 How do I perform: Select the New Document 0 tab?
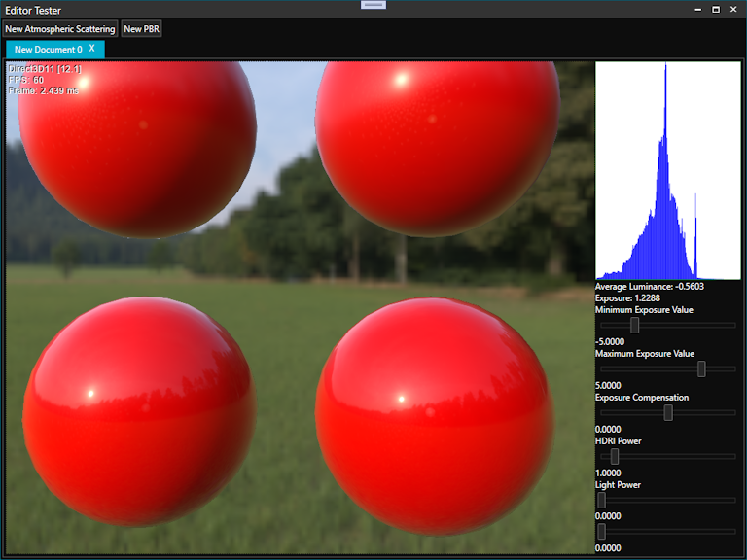click(x=48, y=49)
